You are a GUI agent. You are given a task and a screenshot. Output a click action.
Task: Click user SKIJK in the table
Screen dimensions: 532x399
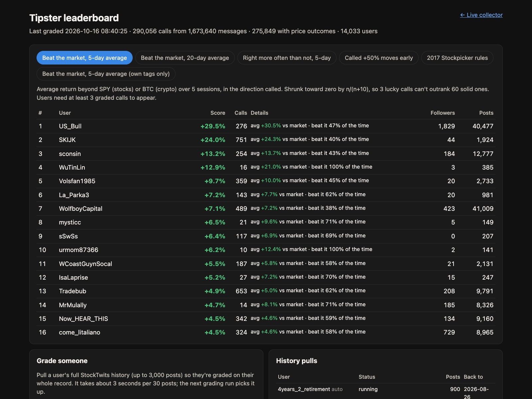click(x=67, y=140)
